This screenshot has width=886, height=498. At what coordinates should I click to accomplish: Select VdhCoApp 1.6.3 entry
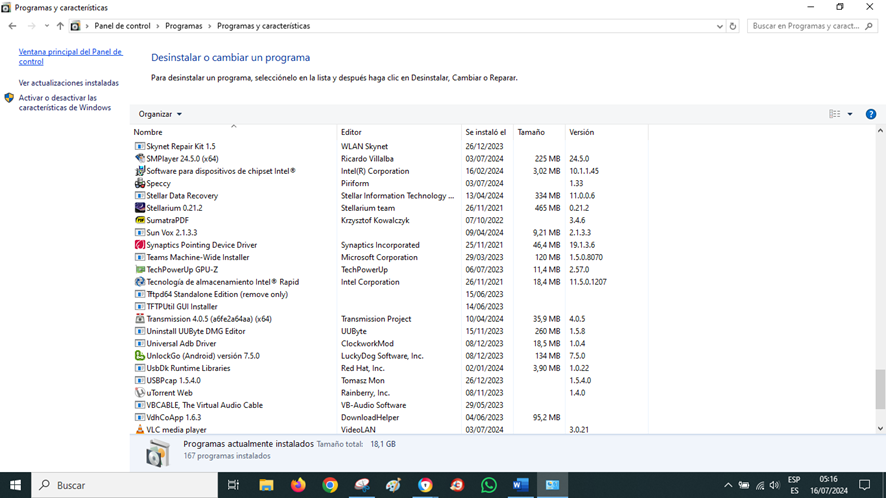390,418
